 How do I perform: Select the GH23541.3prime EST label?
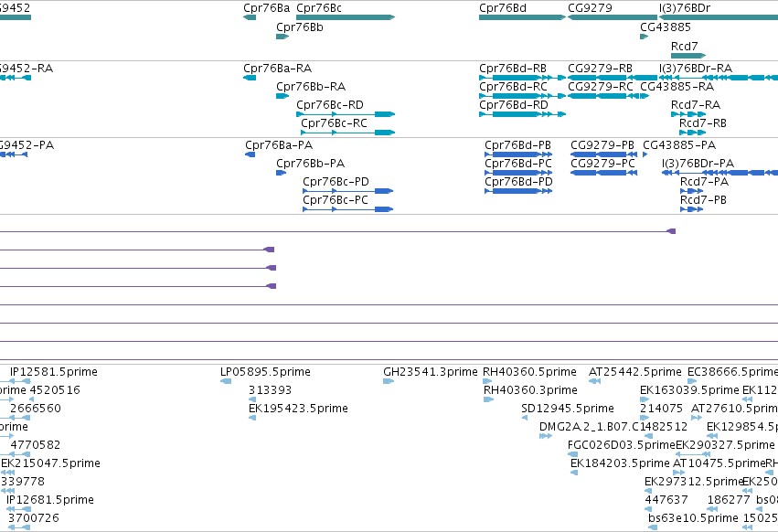pyautogui.click(x=431, y=372)
